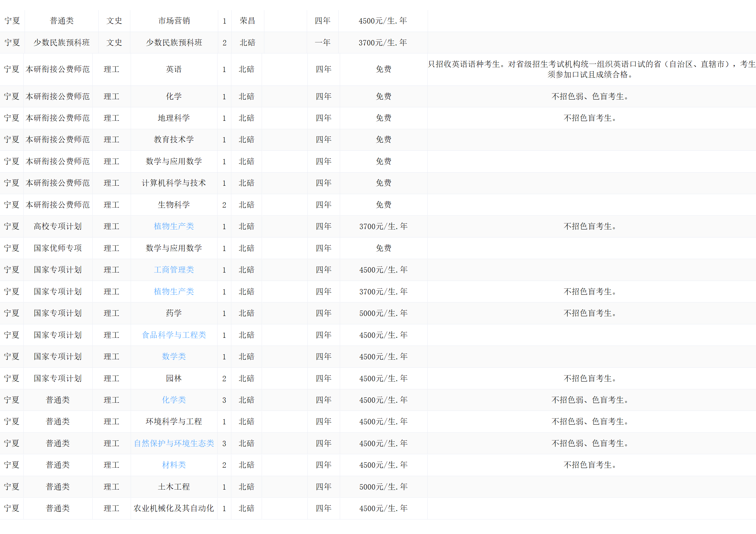The height and width of the screenshot is (534, 756).
Task: Click the 食品科学与工程类 link
Action: click(174, 335)
